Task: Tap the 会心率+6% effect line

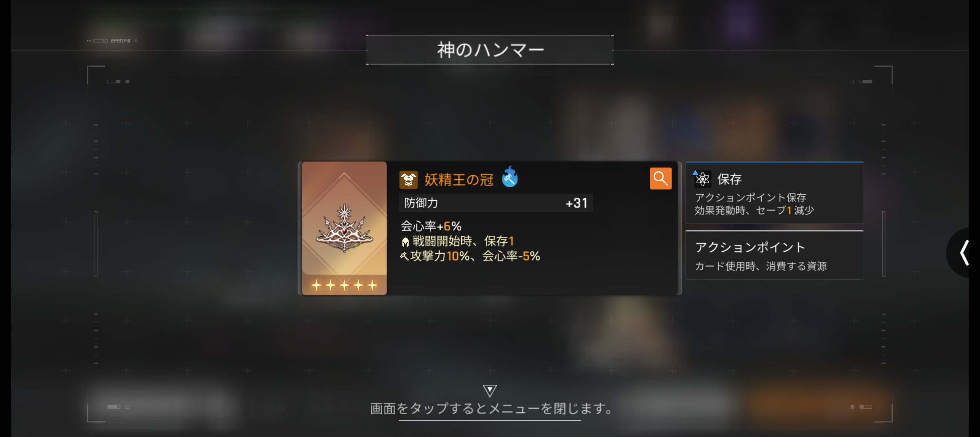Action: [x=431, y=226]
